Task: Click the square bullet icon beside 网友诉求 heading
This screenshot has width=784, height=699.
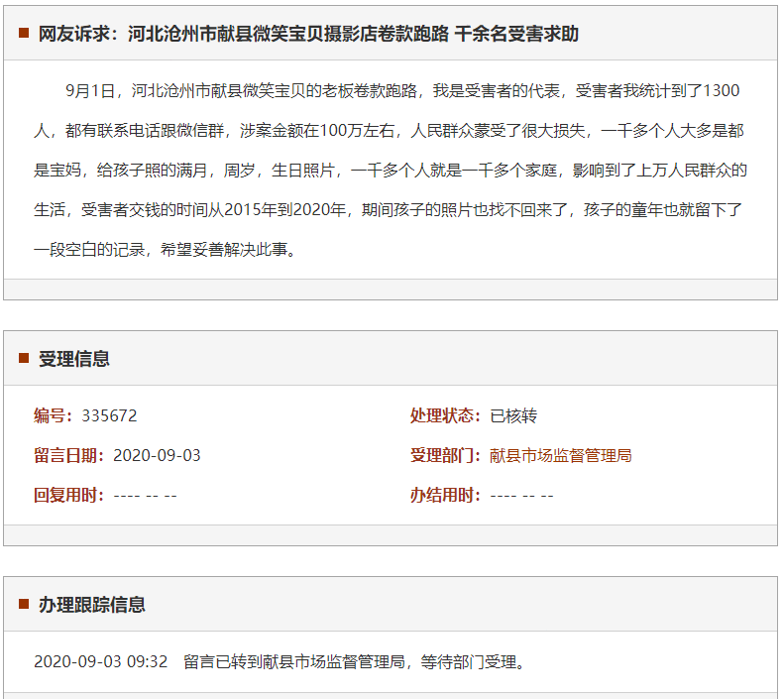Action: tap(24, 34)
